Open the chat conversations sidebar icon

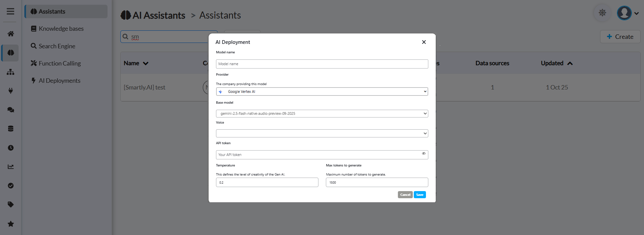[11, 110]
